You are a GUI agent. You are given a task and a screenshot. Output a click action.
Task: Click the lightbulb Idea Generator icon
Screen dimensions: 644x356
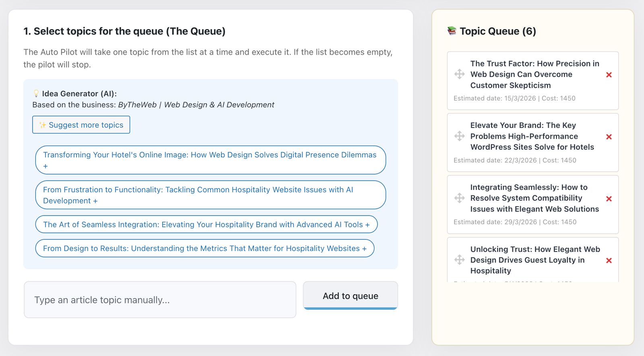click(36, 94)
